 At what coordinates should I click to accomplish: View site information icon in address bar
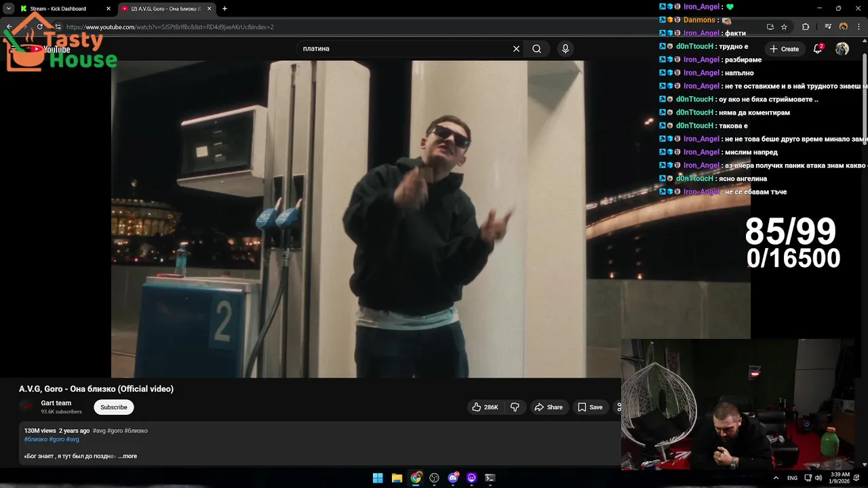coord(58,27)
